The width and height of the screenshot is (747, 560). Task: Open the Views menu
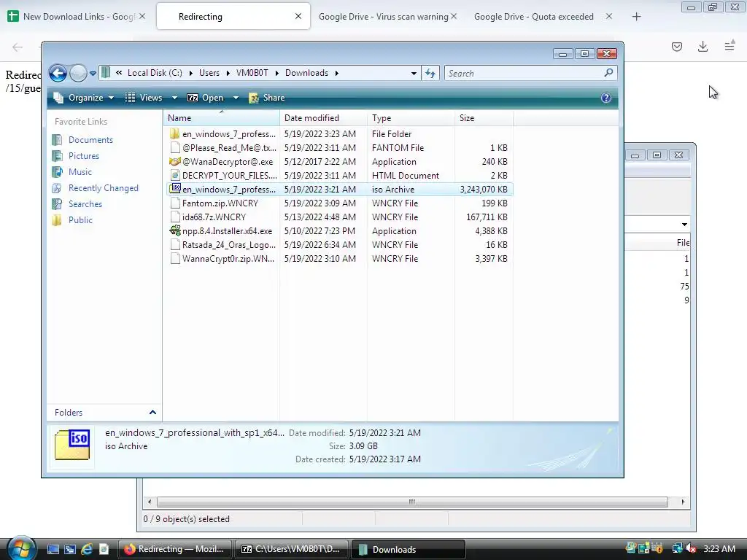click(144, 98)
